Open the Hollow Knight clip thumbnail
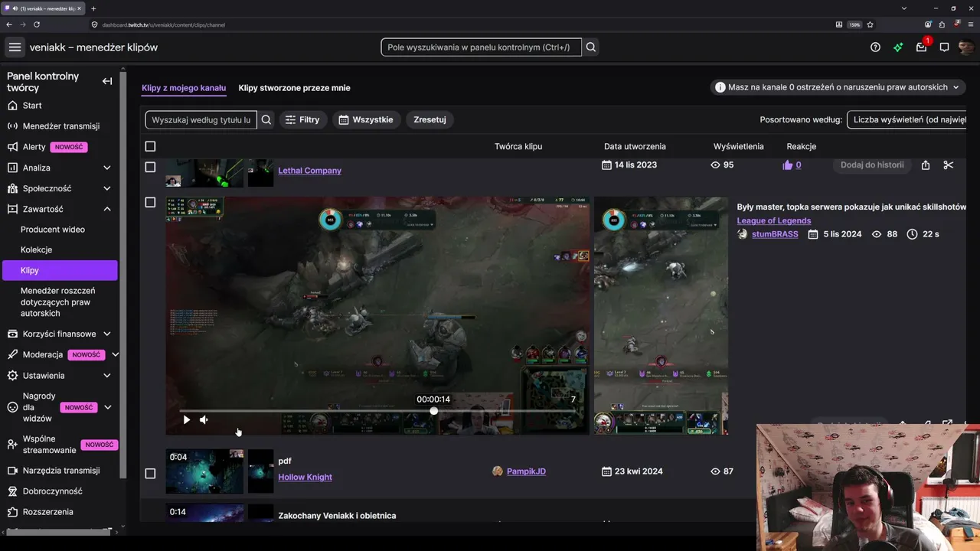The width and height of the screenshot is (980, 551). coord(204,471)
